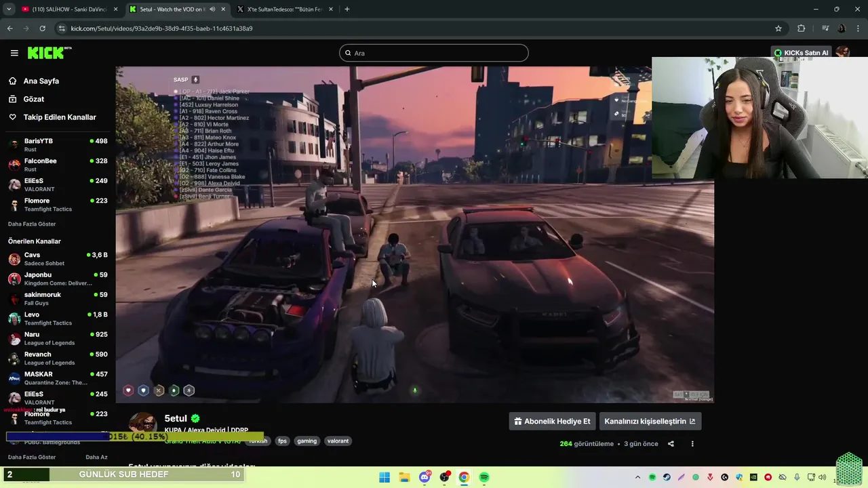Click the share icon below video
The image size is (868, 488).
pos(671,444)
